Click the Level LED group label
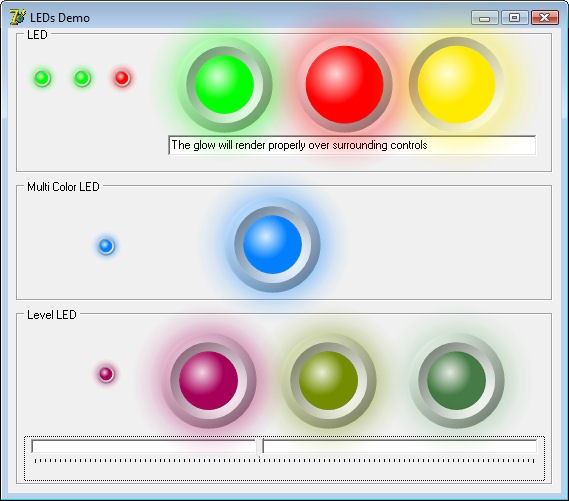 pos(52,315)
